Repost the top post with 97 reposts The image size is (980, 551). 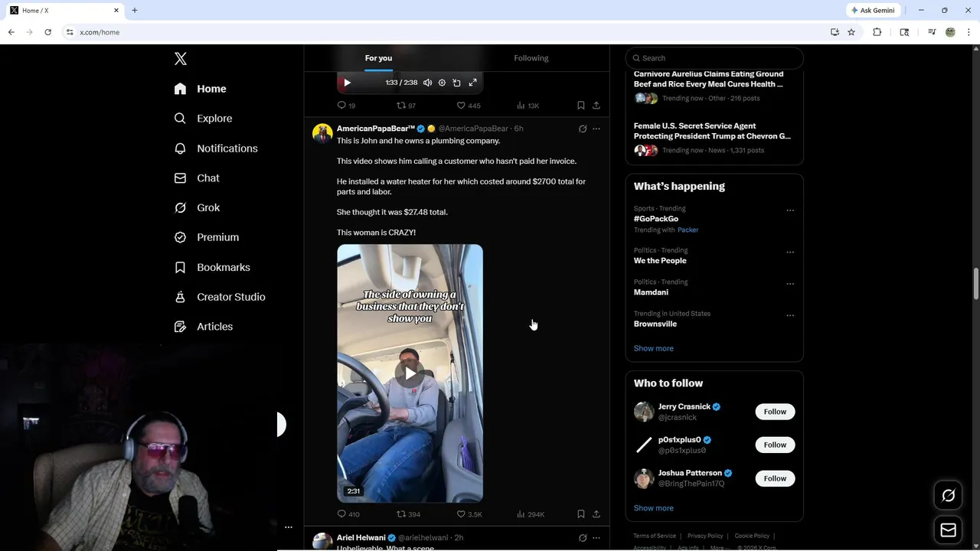tap(406, 106)
